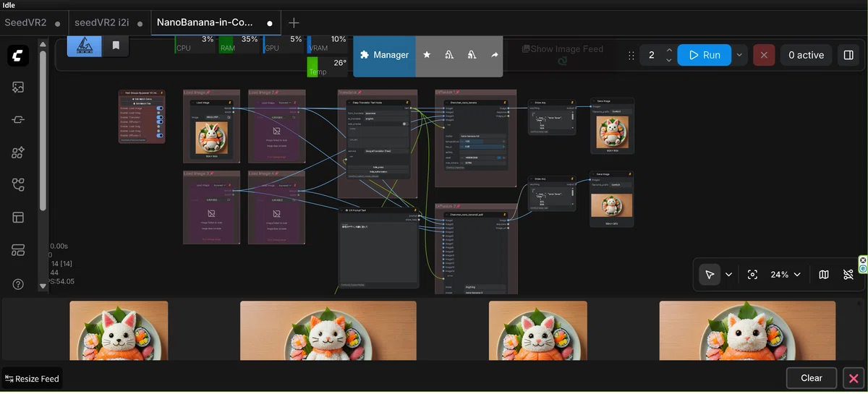868x394 pixels.
Task: Open first cat sushi image in feed
Action: pyautogui.click(x=119, y=330)
